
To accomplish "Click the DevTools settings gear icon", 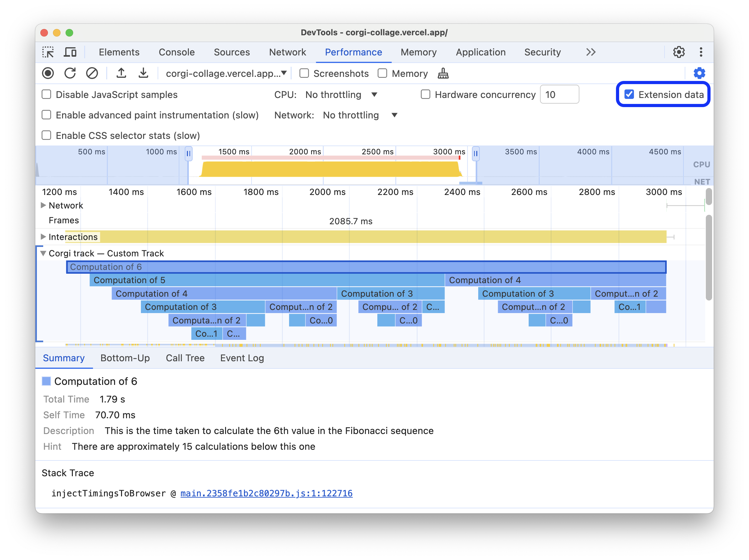I will coord(679,52).
